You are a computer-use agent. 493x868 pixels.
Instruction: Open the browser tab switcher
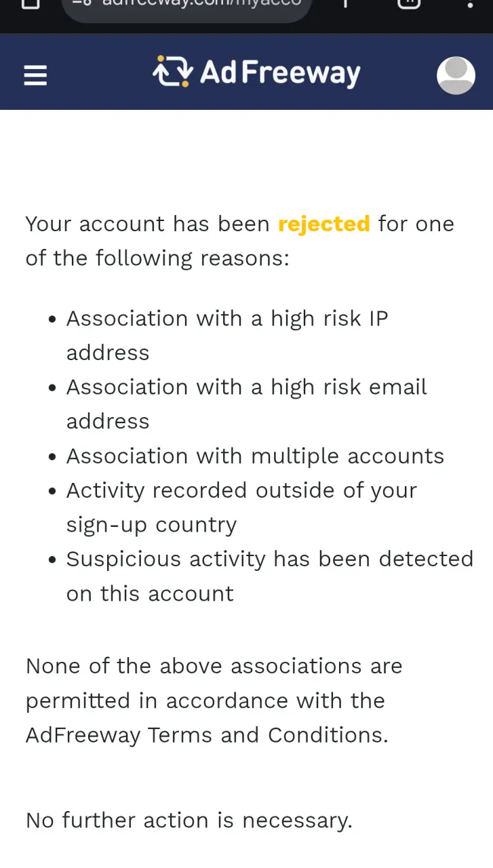coord(408,3)
